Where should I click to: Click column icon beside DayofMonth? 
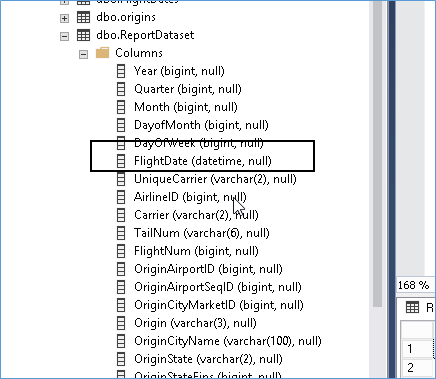click(121, 125)
